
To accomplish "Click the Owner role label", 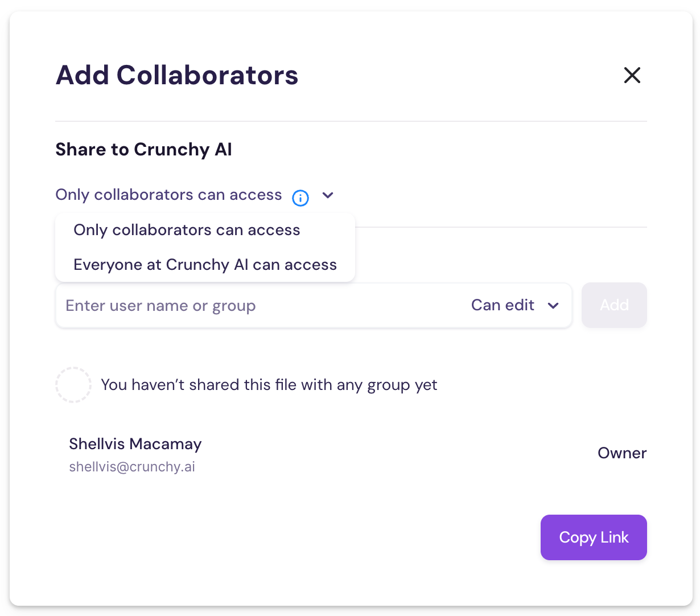I will (621, 453).
